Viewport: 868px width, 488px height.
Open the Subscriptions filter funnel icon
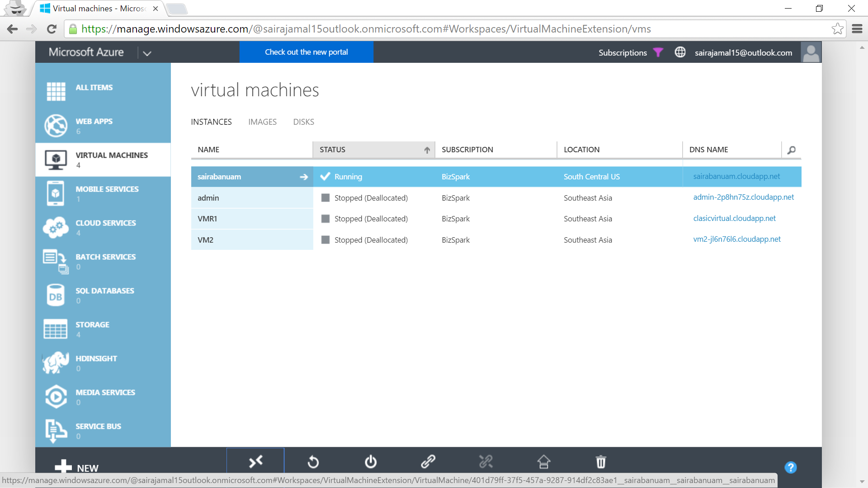click(x=658, y=52)
